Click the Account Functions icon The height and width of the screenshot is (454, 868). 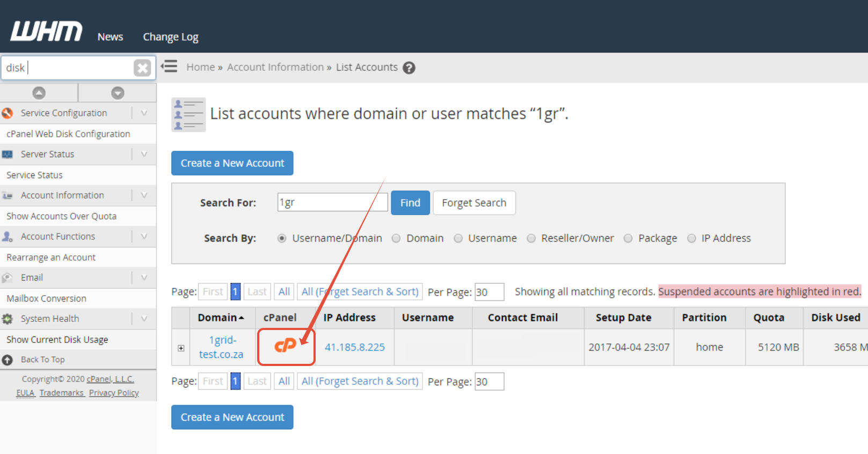[8, 237]
